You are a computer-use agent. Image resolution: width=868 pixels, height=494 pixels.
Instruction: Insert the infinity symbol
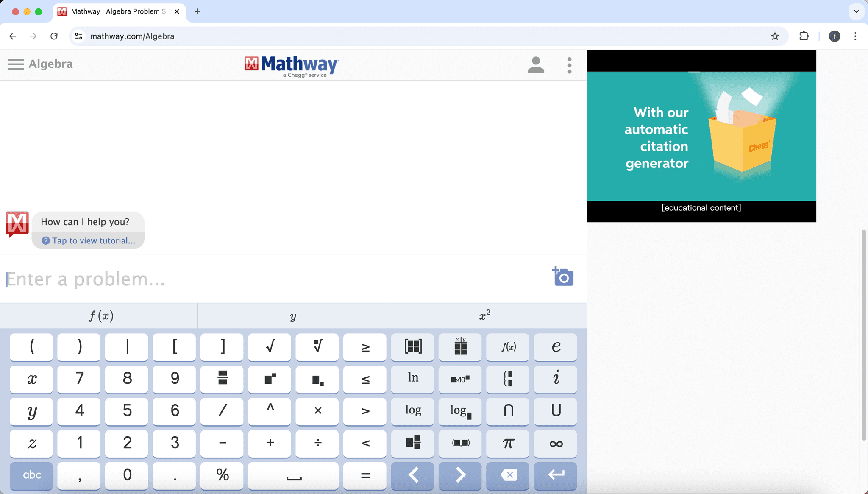click(x=555, y=444)
